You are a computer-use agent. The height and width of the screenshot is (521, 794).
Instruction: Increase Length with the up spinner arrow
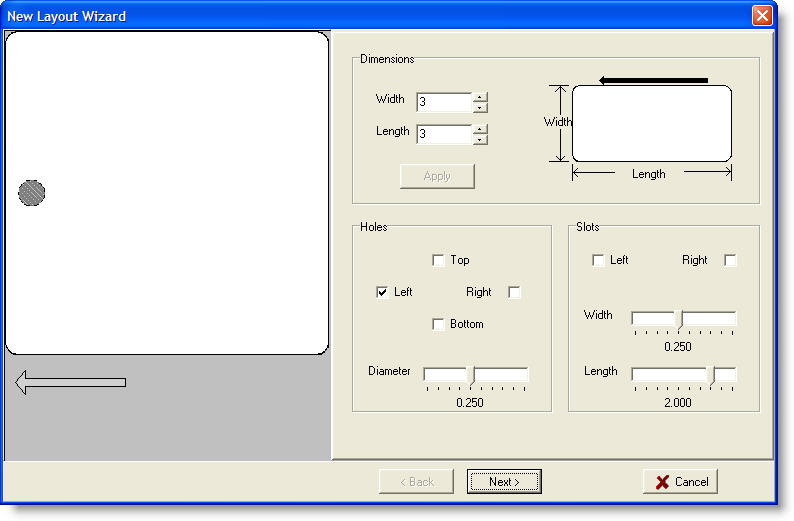[x=480, y=129]
